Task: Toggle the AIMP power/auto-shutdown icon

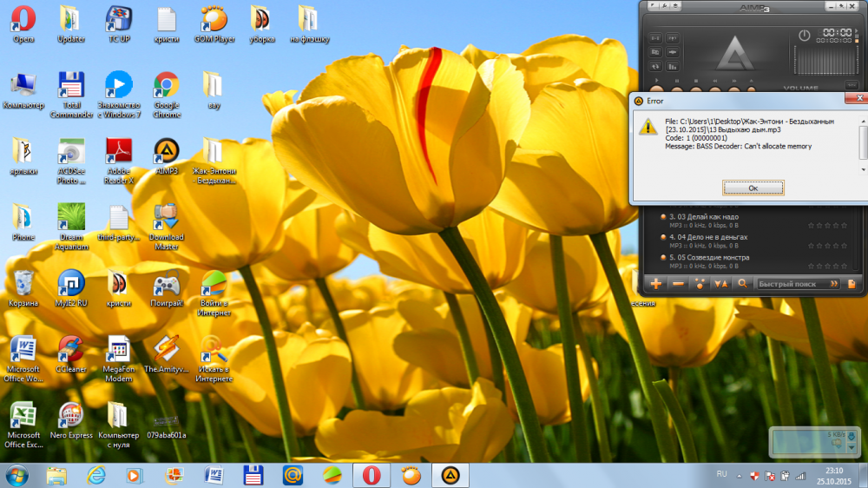Action: pyautogui.click(x=805, y=36)
